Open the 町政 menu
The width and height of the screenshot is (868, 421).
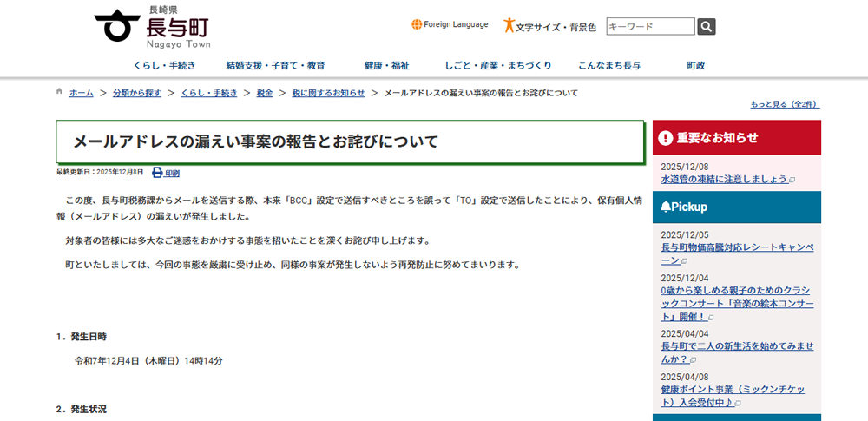click(x=695, y=65)
